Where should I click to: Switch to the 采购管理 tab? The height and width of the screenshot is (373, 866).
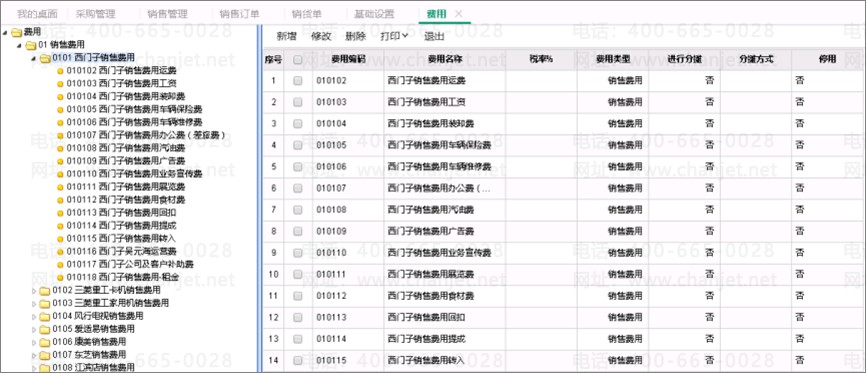pyautogui.click(x=96, y=14)
